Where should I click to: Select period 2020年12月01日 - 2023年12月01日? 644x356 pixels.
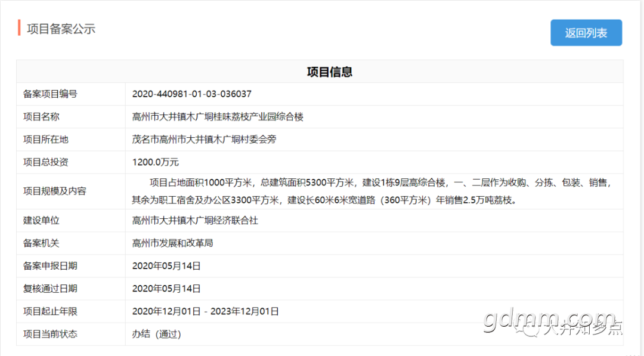click(205, 312)
